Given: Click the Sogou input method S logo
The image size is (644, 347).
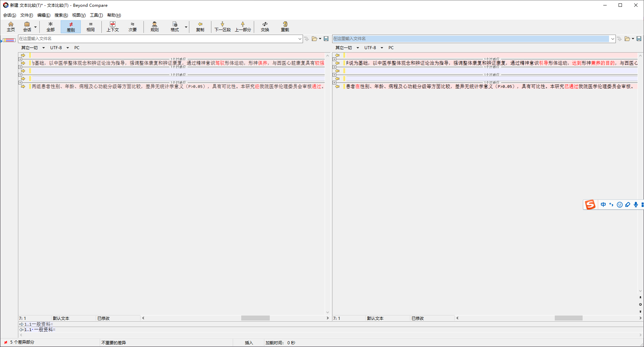Looking at the screenshot, I should pyautogui.click(x=590, y=205).
